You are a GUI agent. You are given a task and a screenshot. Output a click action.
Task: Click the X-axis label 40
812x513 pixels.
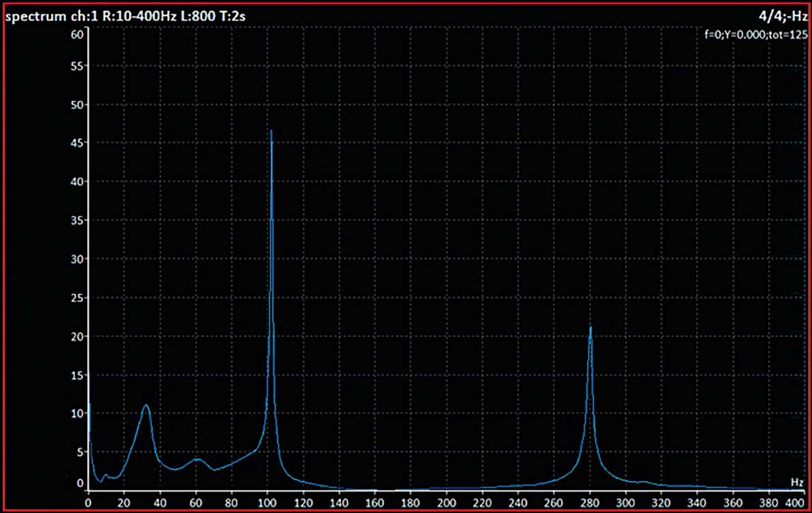[x=160, y=502]
